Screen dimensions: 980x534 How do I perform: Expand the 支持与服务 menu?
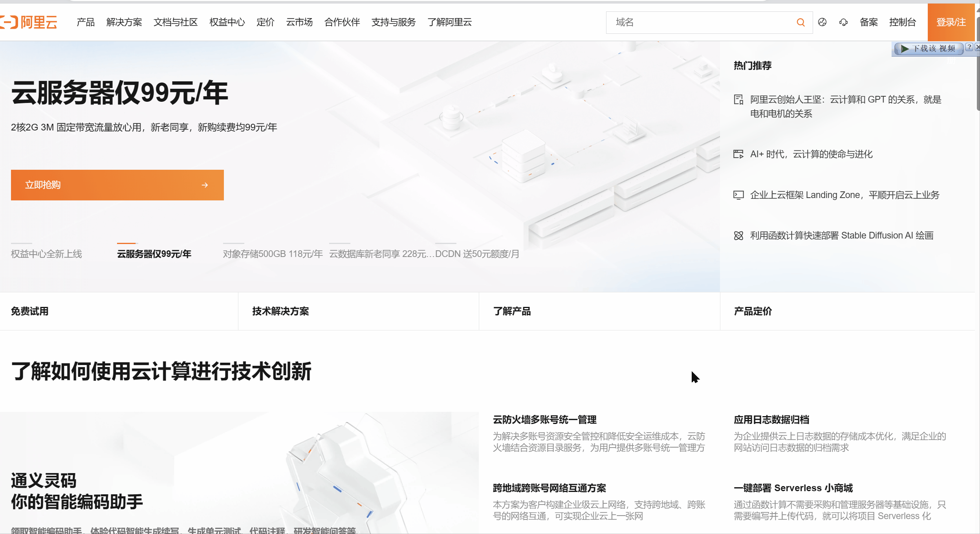click(394, 22)
